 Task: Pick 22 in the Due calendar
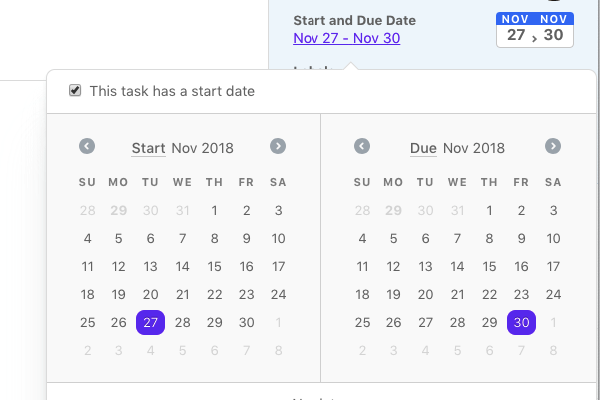489,294
